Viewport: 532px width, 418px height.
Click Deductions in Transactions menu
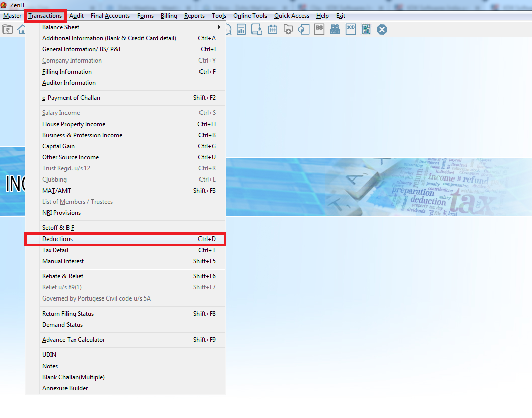[x=125, y=239]
